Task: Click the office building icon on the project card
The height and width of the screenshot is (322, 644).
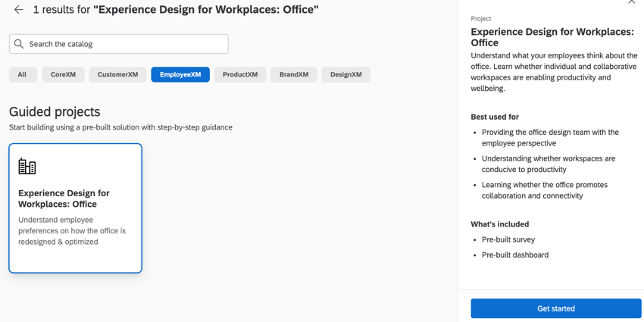Action: click(x=27, y=166)
